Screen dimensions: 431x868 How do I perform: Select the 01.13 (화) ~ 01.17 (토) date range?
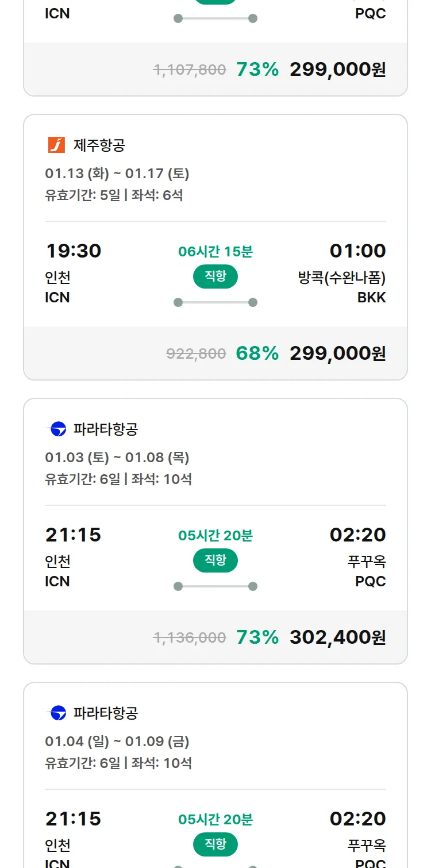(x=117, y=174)
